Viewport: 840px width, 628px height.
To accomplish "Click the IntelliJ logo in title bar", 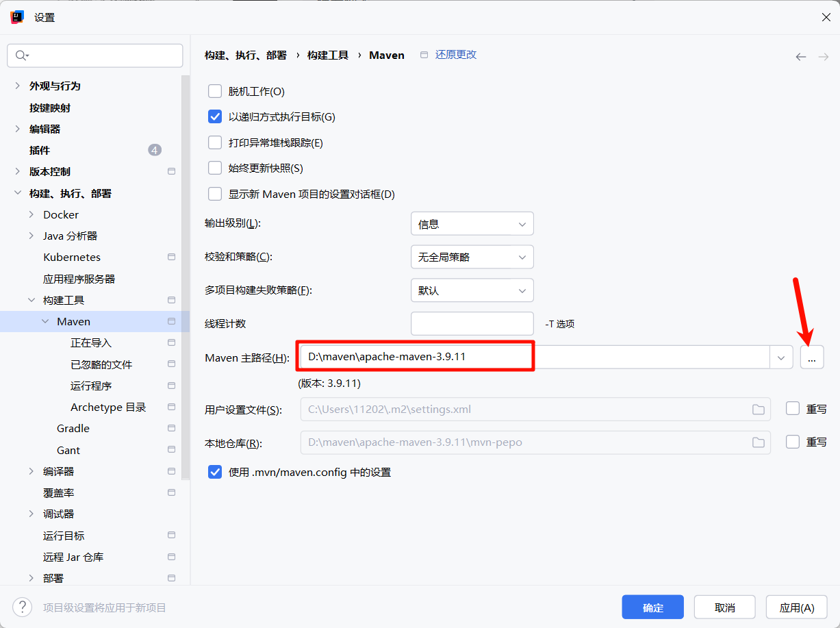I will pyautogui.click(x=18, y=17).
